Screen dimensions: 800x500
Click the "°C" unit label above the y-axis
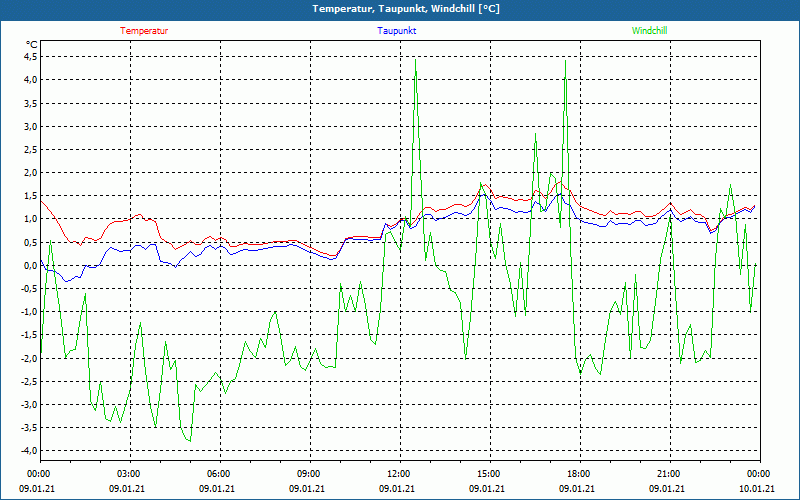(32, 45)
